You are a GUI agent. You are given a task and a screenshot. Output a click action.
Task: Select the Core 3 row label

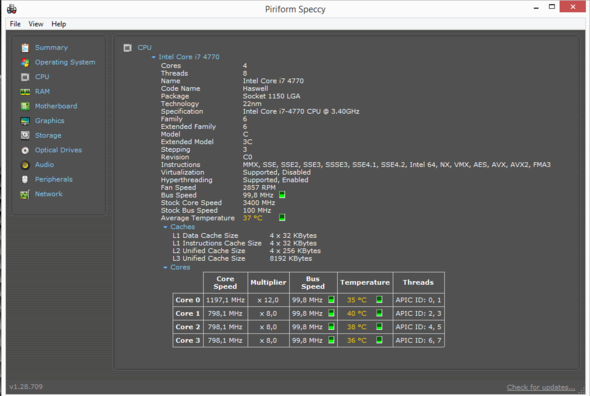(188, 340)
